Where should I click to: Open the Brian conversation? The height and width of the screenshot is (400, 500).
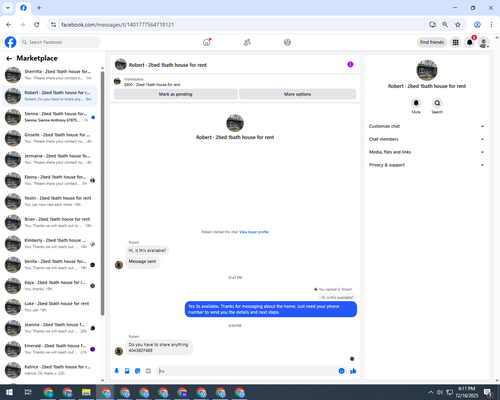(x=50, y=222)
